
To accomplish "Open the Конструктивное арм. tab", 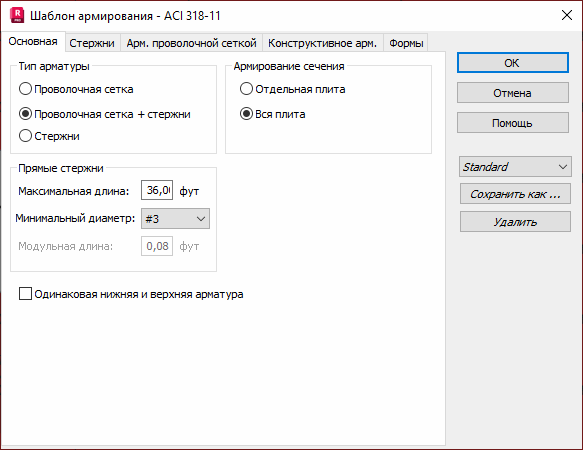I will (x=322, y=43).
